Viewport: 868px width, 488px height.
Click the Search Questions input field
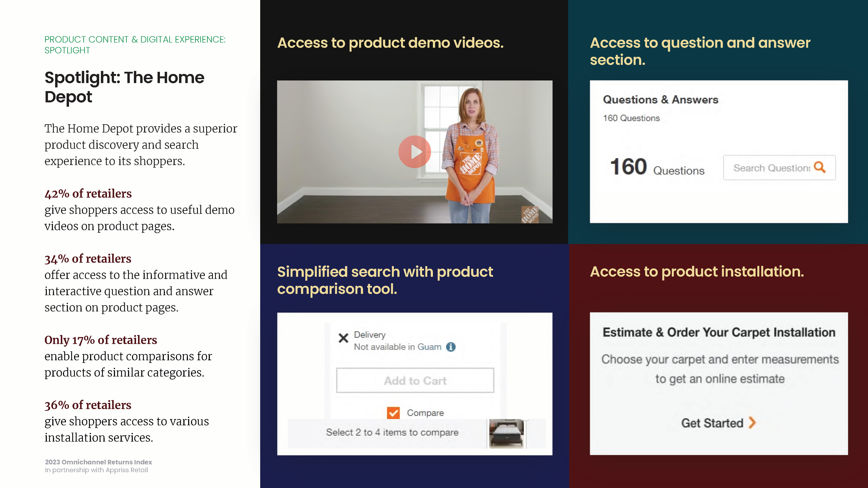tap(779, 167)
